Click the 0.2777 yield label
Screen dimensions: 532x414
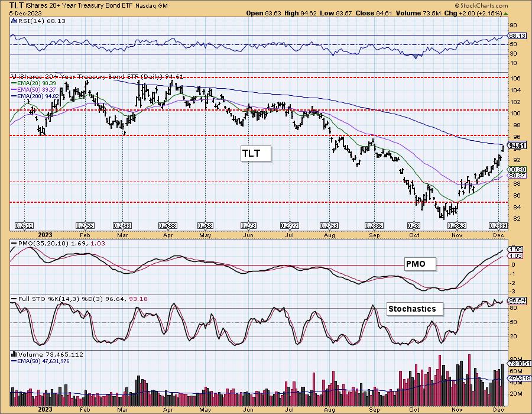click(290, 225)
